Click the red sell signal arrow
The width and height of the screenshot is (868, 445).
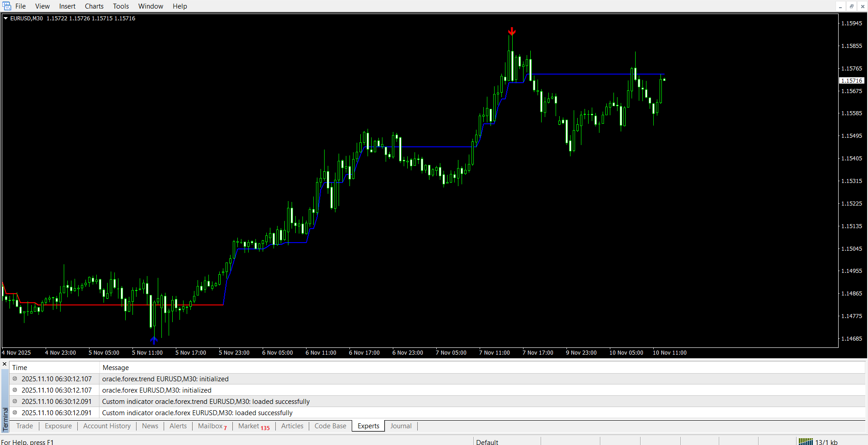(x=512, y=31)
